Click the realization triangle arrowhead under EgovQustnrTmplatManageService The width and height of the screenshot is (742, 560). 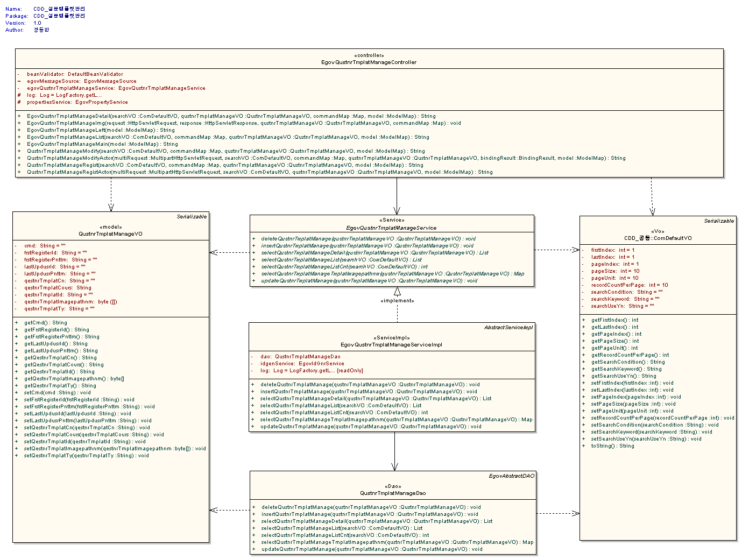point(397,291)
